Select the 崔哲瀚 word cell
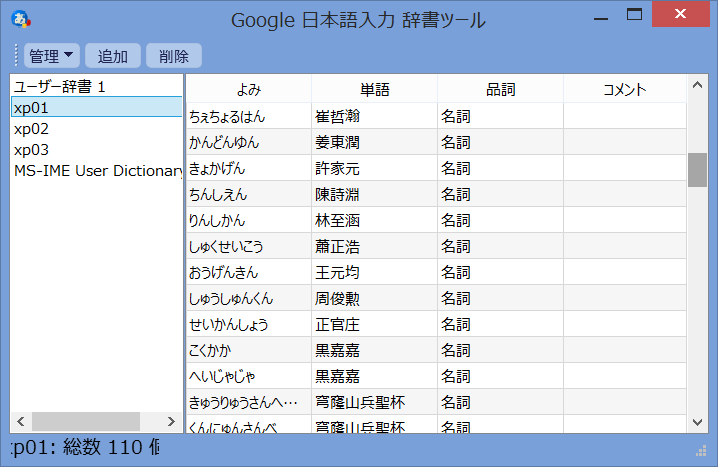718x467 pixels. point(375,116)
